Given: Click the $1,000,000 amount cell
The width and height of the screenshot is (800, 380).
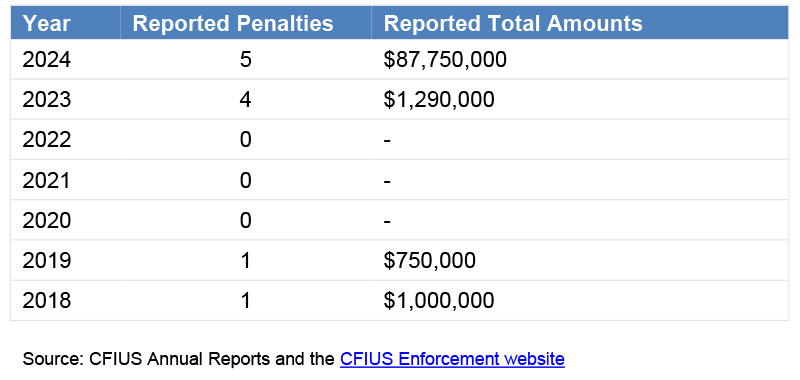Looking at the screenshot, I should 580,300.
